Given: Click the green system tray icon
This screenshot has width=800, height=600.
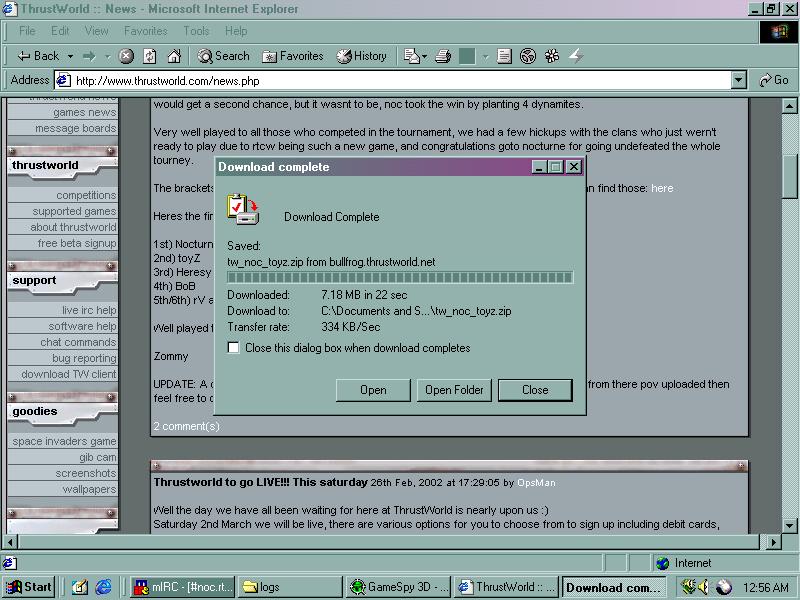Looking at the screenshot, I should pyautogui.click(x=688, y=587).
